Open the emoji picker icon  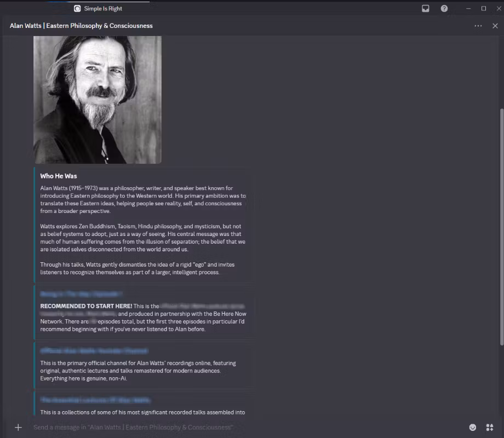tap(473, 427)
